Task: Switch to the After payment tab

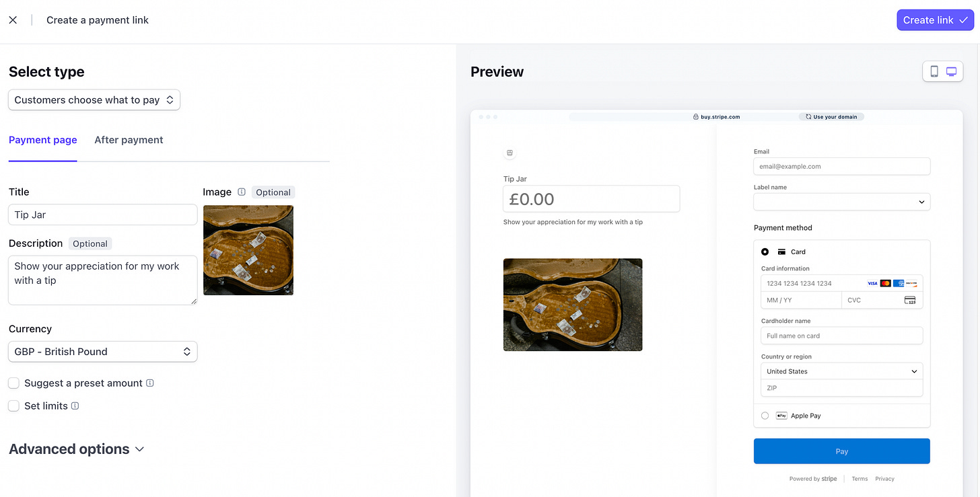Action: point(129,140)
